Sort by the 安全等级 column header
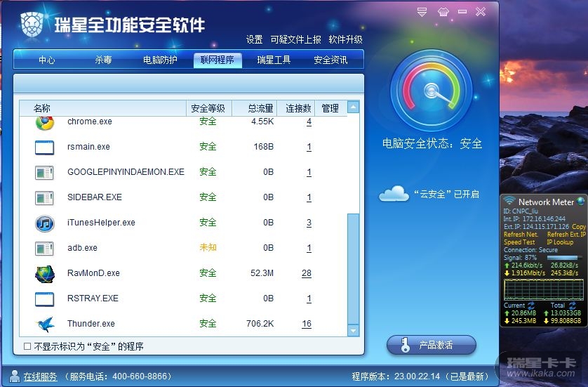588x387 pixels. (x=209, y=108)
